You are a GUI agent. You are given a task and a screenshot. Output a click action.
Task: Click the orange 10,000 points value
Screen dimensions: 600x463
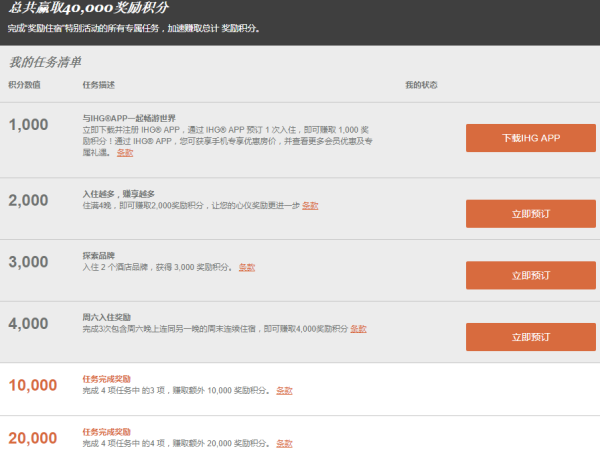pos(33,385)
